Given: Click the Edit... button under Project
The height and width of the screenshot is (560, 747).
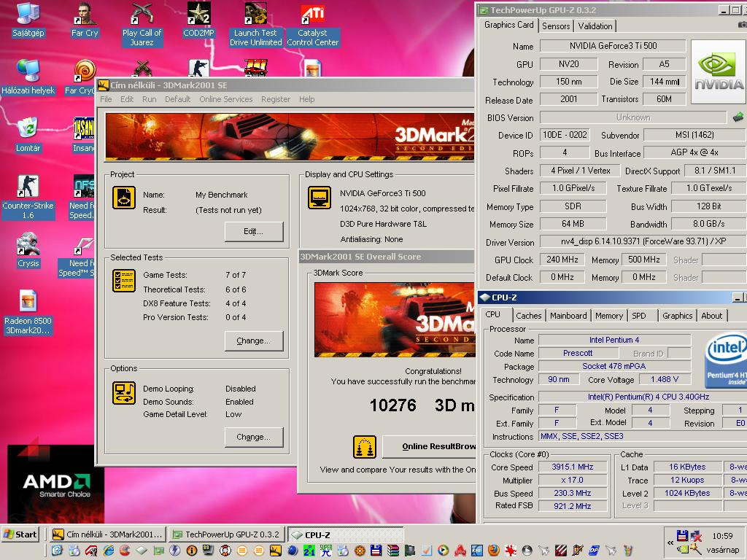Looking at the screenshot, I should [254, 231].
